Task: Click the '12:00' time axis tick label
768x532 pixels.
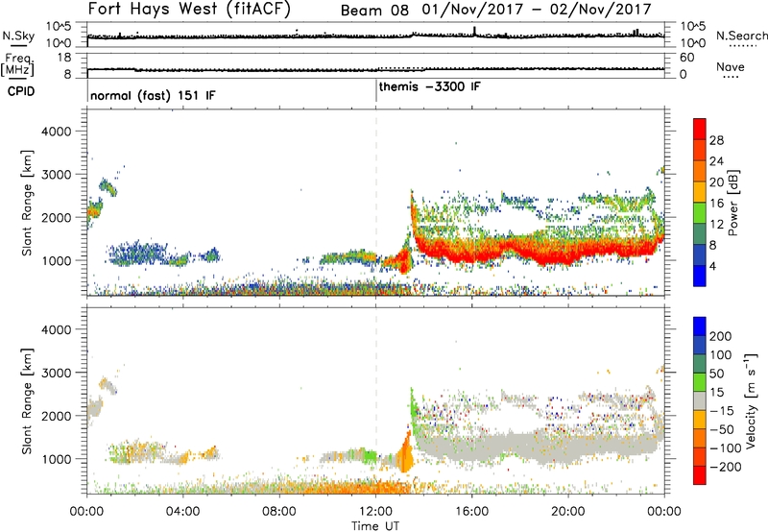Action: click(x=375, y=512)
